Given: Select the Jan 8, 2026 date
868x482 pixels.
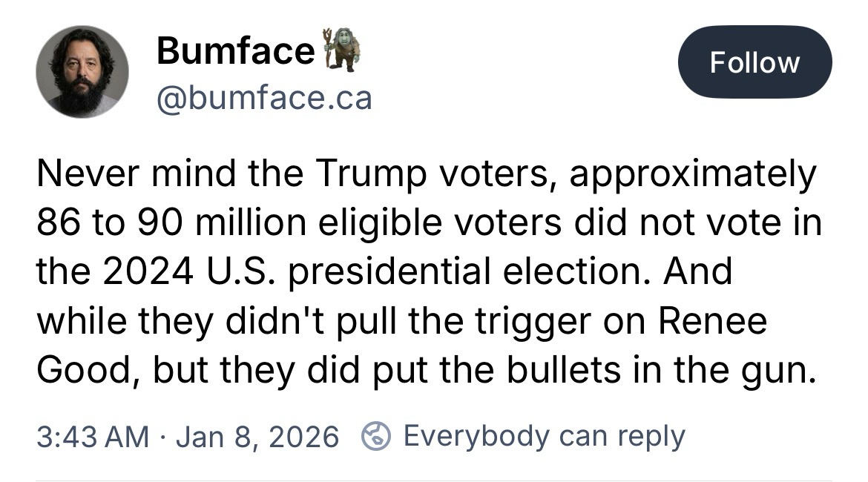Looking at the screenshot, I should (258, 436).
